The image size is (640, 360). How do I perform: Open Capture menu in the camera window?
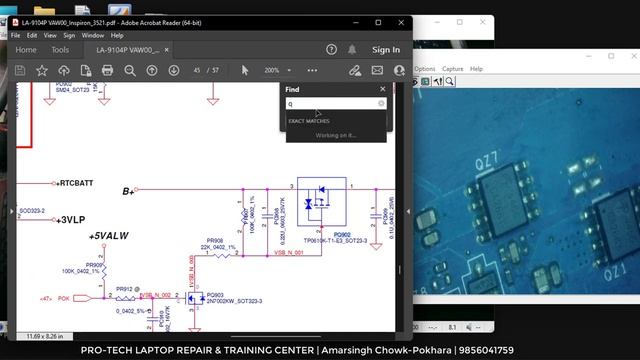coord(453,69)
